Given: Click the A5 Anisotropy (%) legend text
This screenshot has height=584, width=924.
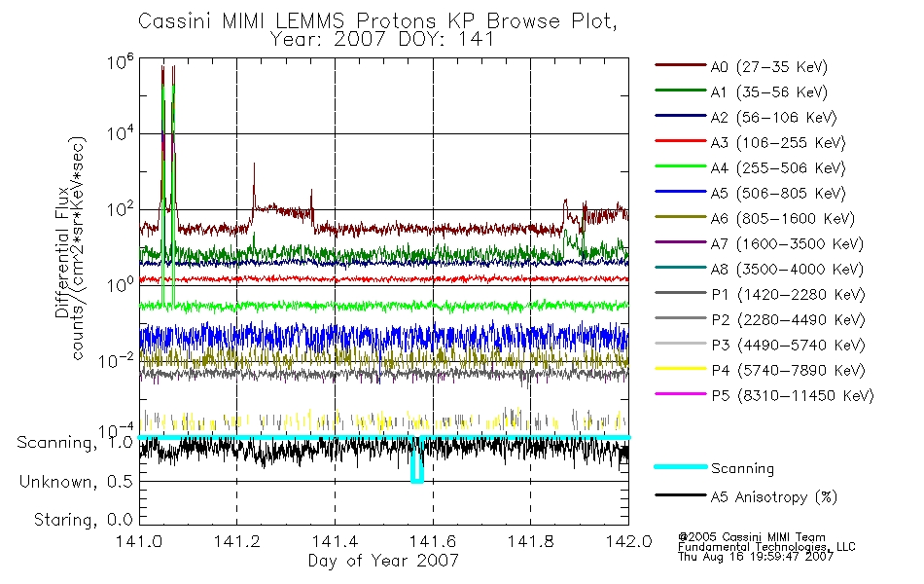Looking at the screenshot, I should [774, 497].
